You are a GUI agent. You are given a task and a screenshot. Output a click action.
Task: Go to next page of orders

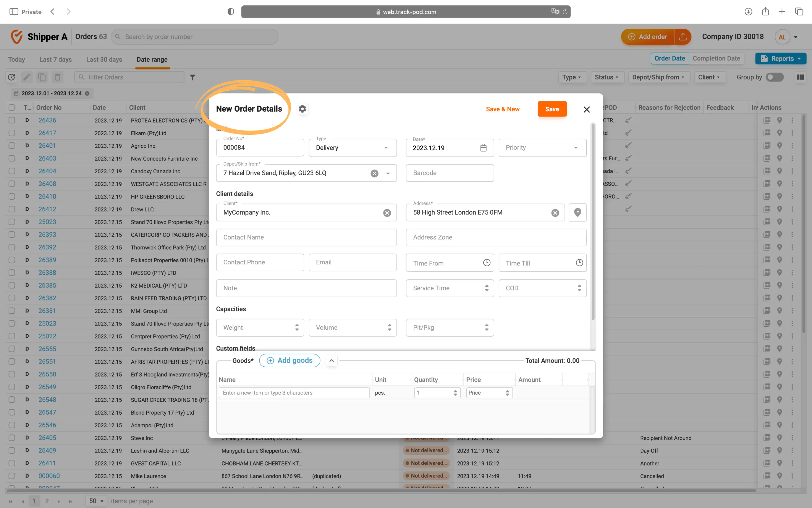pyautogui.click(x=59, y=501)
